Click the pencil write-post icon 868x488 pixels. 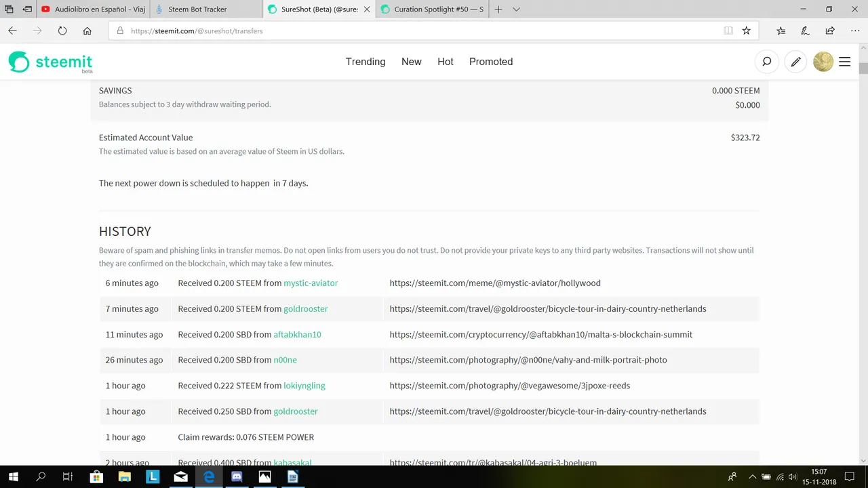796,62
